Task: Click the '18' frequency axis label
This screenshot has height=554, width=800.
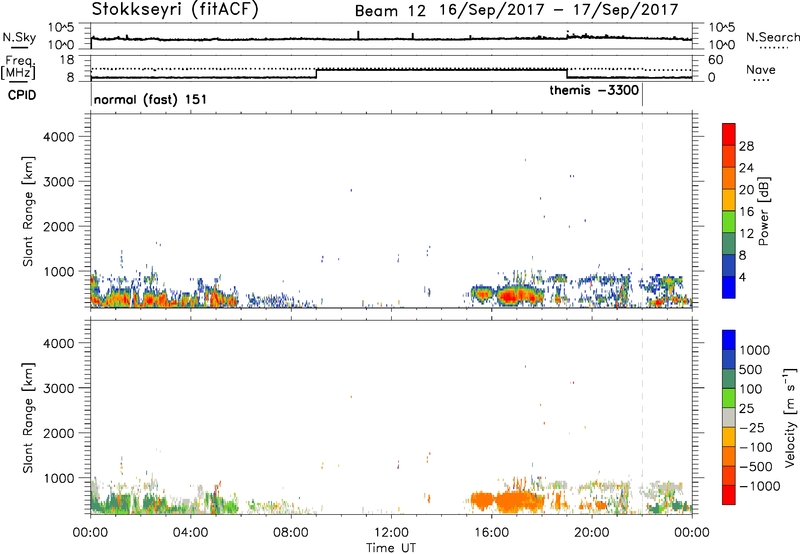Action: click(67, 60)
